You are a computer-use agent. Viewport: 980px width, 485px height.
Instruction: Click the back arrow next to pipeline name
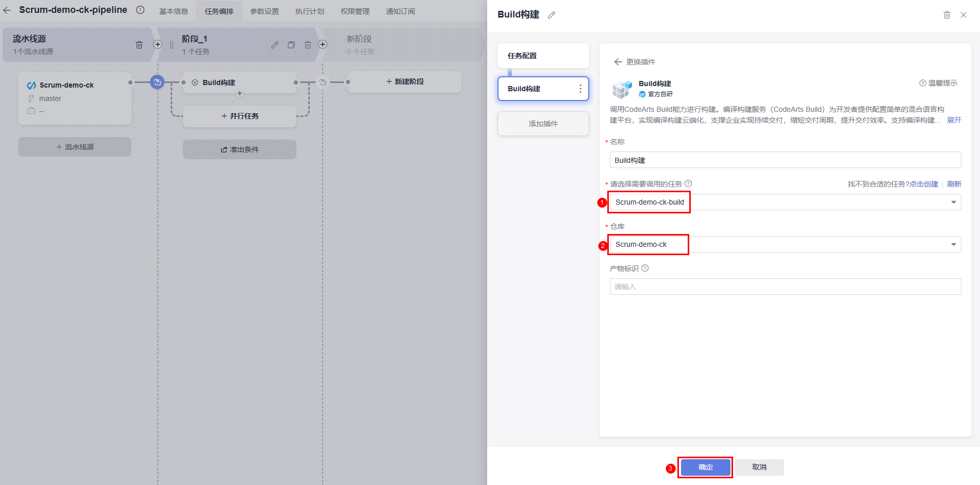pos(7,10)
